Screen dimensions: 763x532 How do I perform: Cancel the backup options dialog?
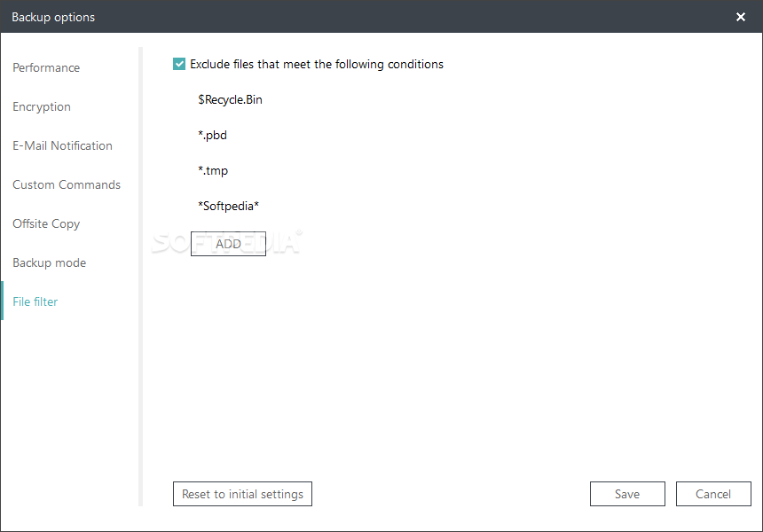[x=713, y=494]
